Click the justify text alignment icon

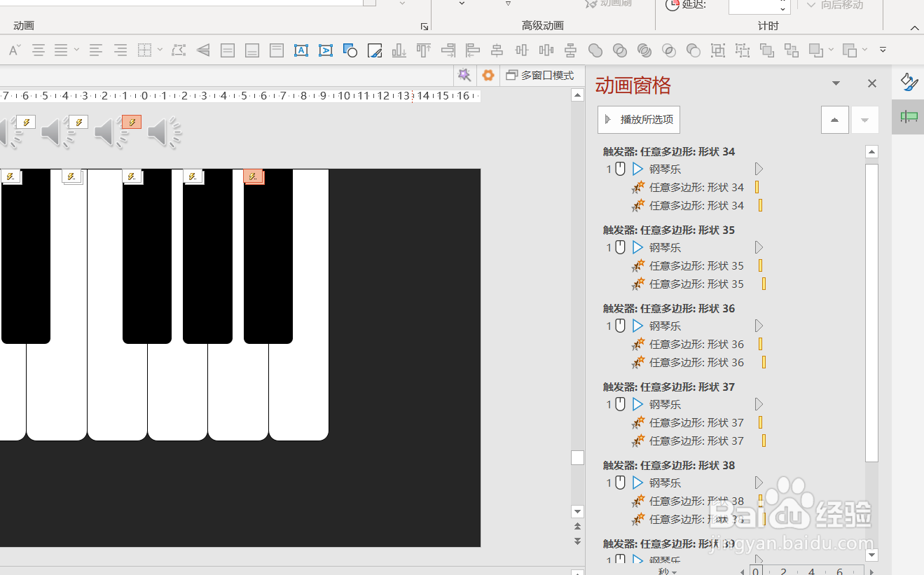62,50
